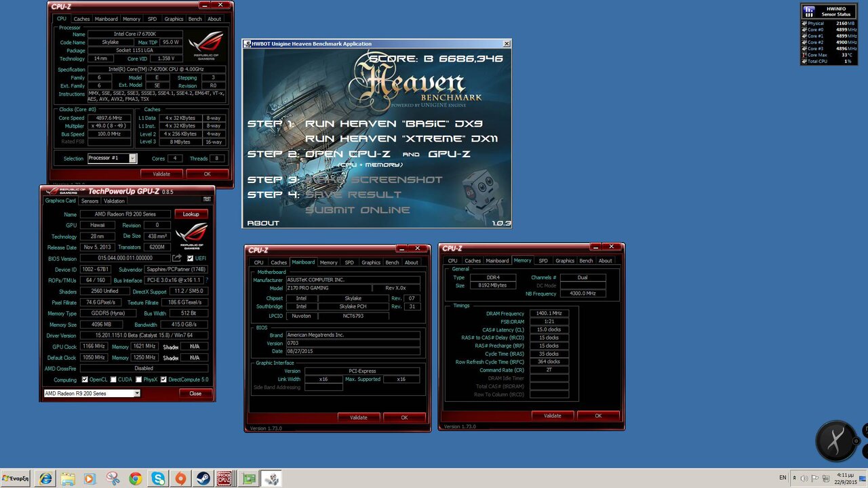The width and height of the screenshot is (868, 488).
Task: Click the Start button in taskbar
Action: (x=16, y=479)
